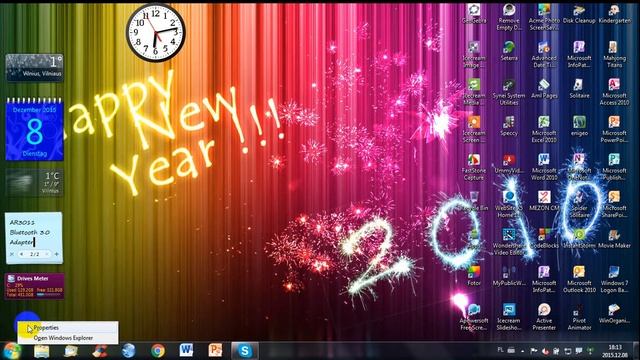Open Mahjong Titans game shortcut

coord(614,54)
